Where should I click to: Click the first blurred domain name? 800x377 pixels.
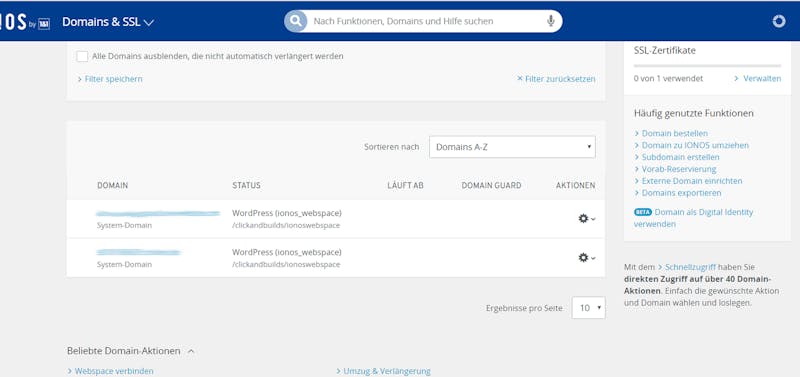coord(158,213)
